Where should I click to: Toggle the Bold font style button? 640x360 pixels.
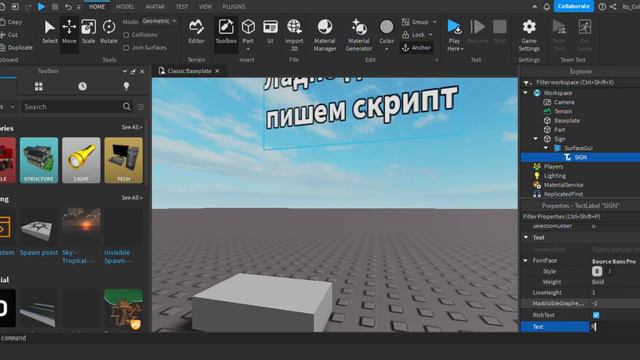597,271
